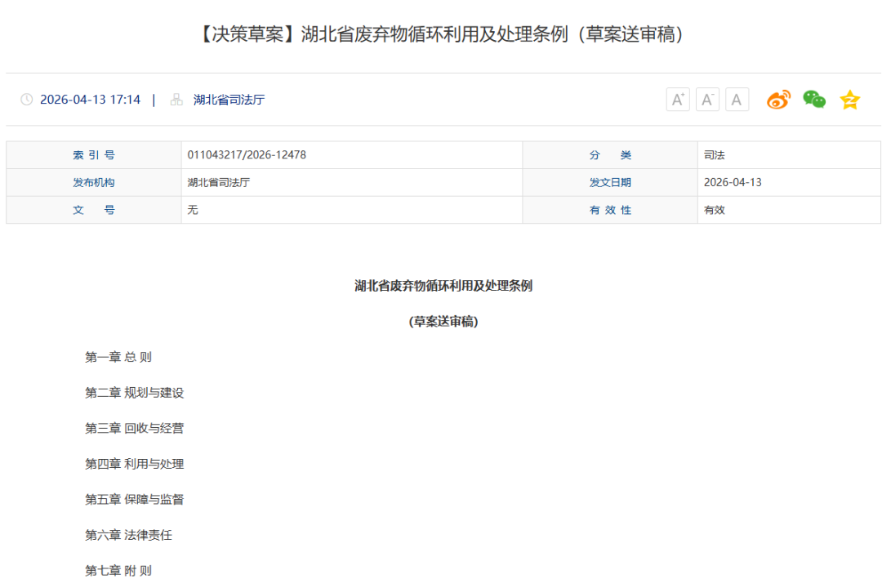The width and height of the screenshot is (882, 588).
Task: Click 第一章 总则 line
Action: pos(118,357)
